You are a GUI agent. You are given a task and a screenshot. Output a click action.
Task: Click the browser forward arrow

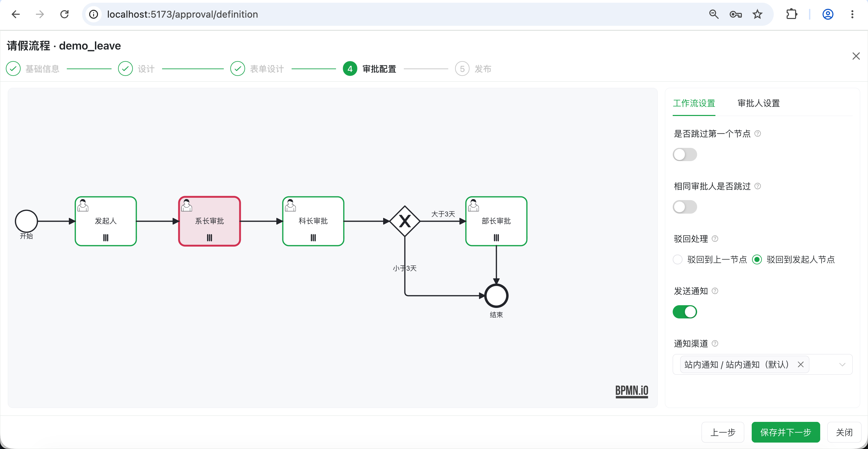pos(40,14)
